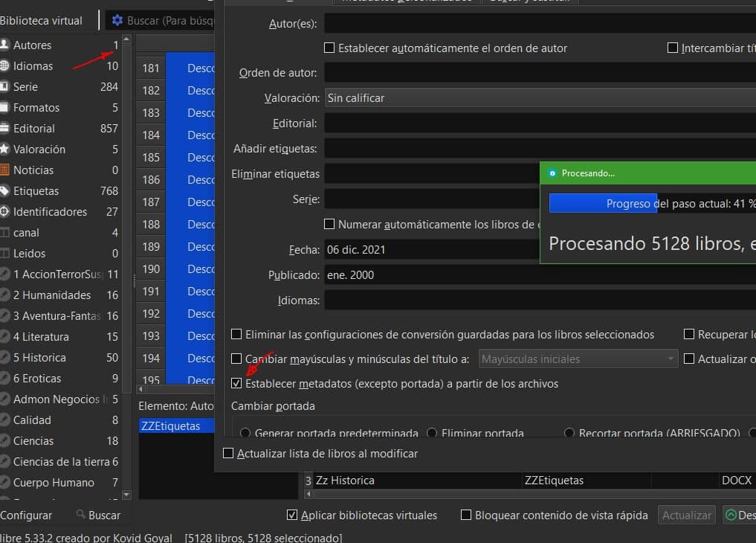Click the Procesando dialog info icon
This screenshot has width=756, height=543.
click(x=552, y=173)
